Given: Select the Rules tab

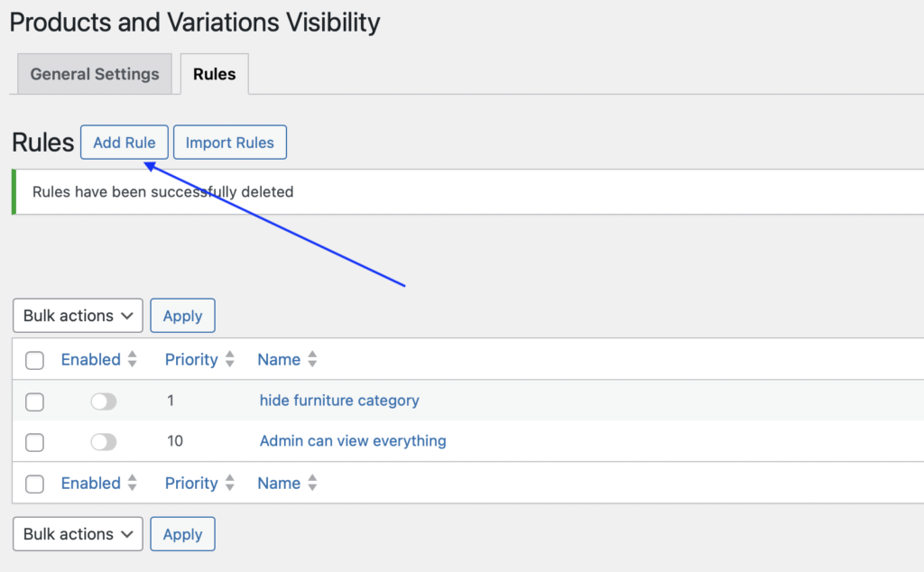Looking at the screenshot, I should coord(215,74).
